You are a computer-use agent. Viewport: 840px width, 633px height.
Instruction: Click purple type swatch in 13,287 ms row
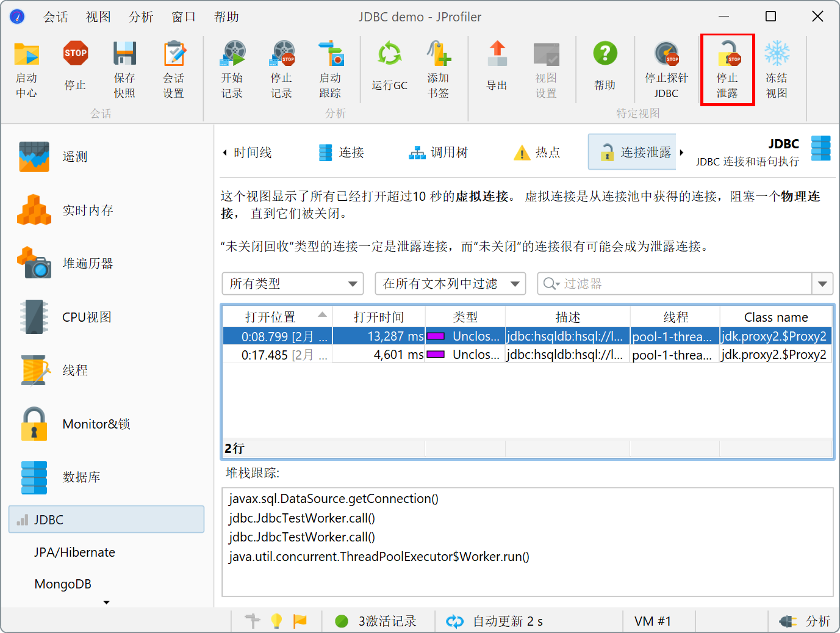tap(436, 336)
